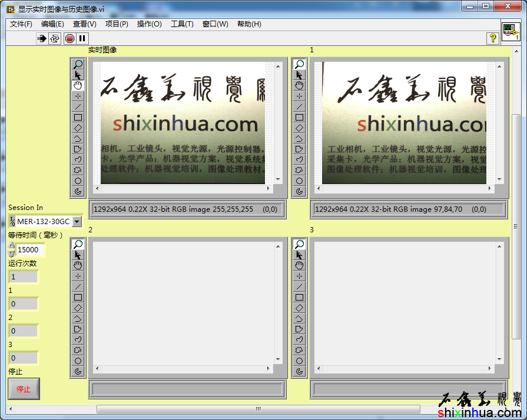Open the 文件(F) menu
This screenshot has height=420, width=527.
[x=21, y=24]
